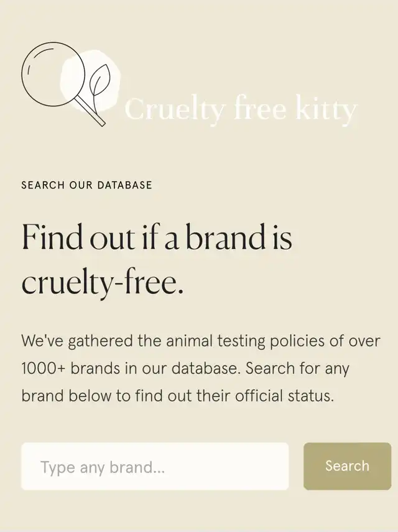
Task: Click the word "Cruelty" in the site title
Action: point(174,110)
